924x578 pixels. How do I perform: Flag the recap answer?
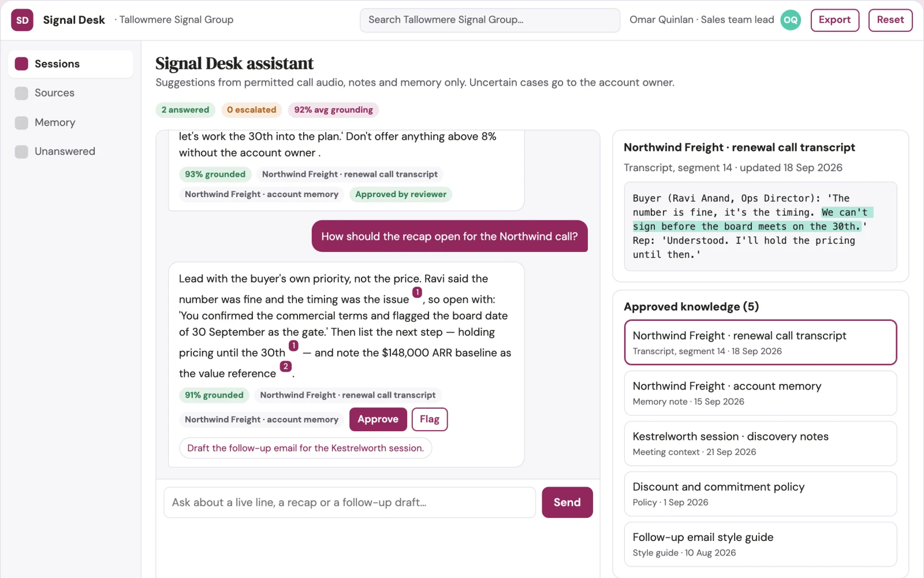[430, 420]
